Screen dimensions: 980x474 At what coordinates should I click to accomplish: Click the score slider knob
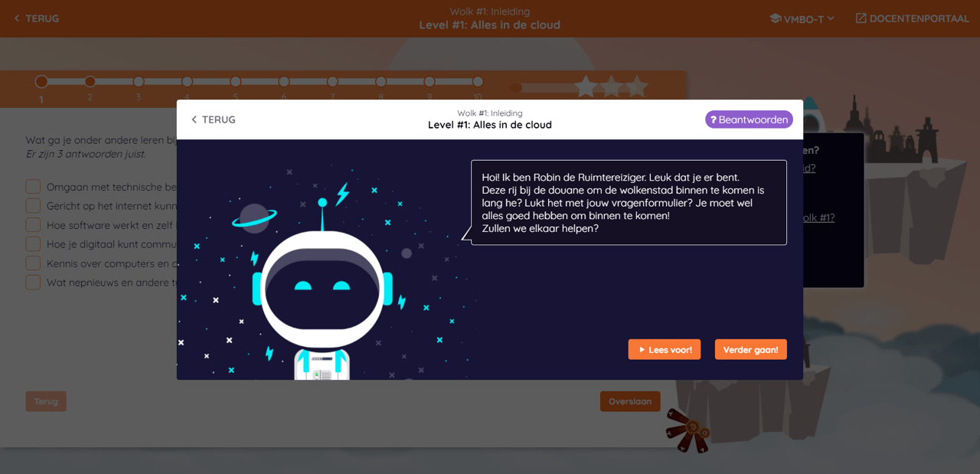[x=516, y=88]
